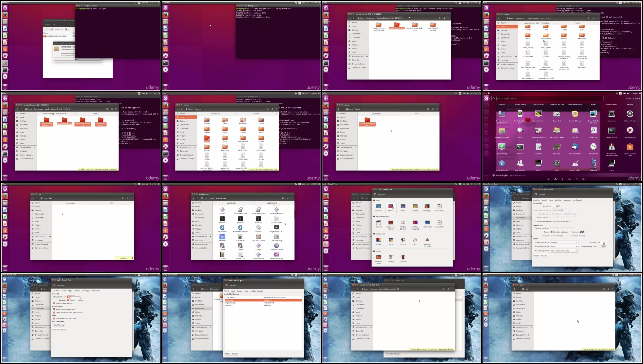Click Restore defaults below Icon backgrounds dropdown
Screen dimensions: 643x364
[x=541, y=256]
